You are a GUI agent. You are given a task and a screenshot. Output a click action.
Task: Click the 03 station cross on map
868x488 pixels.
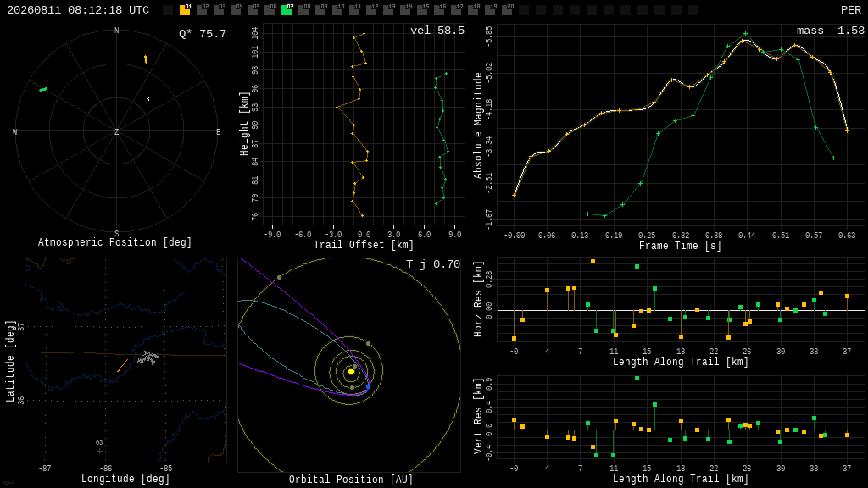[x=100, y=451]
